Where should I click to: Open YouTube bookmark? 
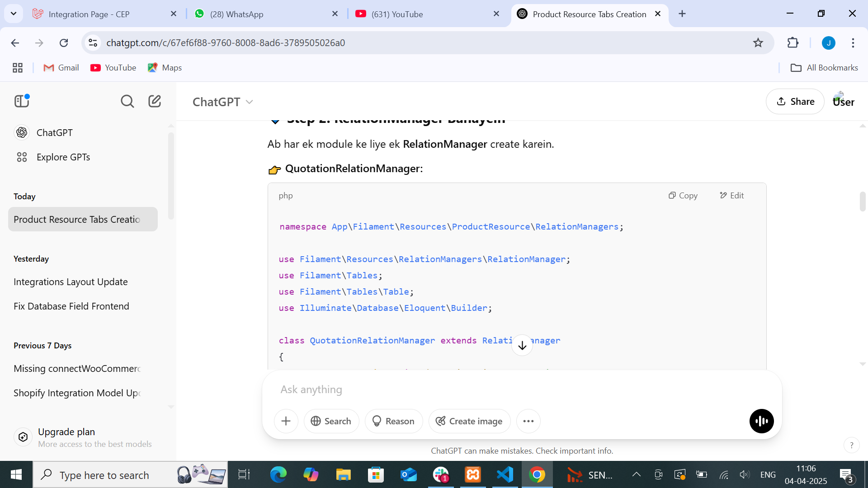pyautogui.click(x=113, y=68)
